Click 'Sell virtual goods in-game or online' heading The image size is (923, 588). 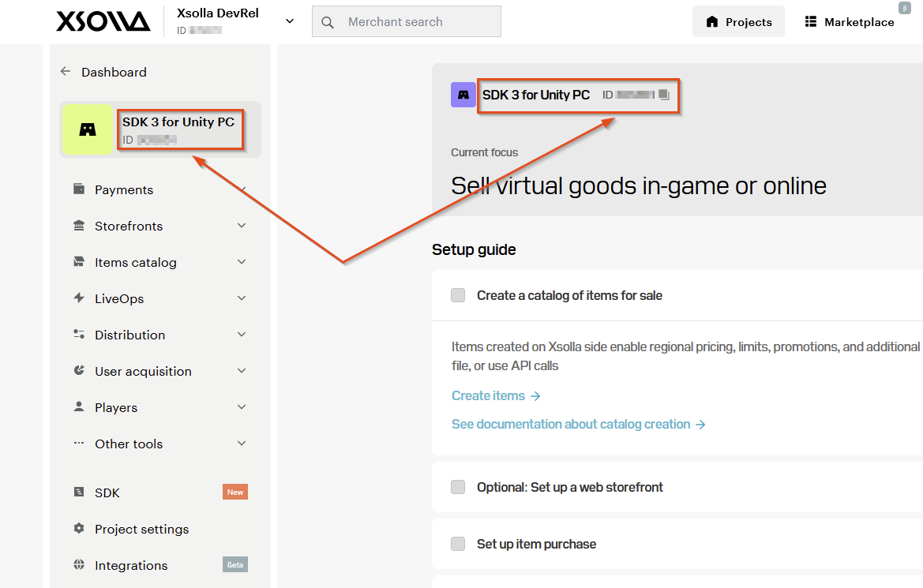tap(639, 186)
